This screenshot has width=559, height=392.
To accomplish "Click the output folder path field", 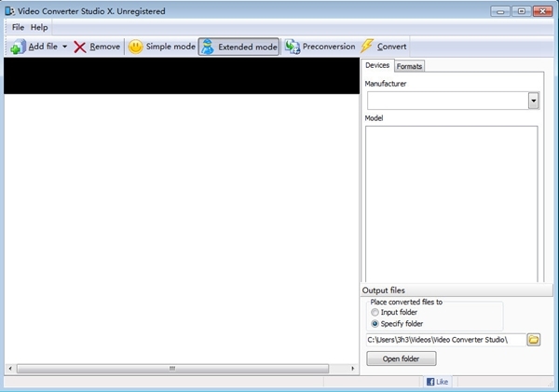I will 445,340.
